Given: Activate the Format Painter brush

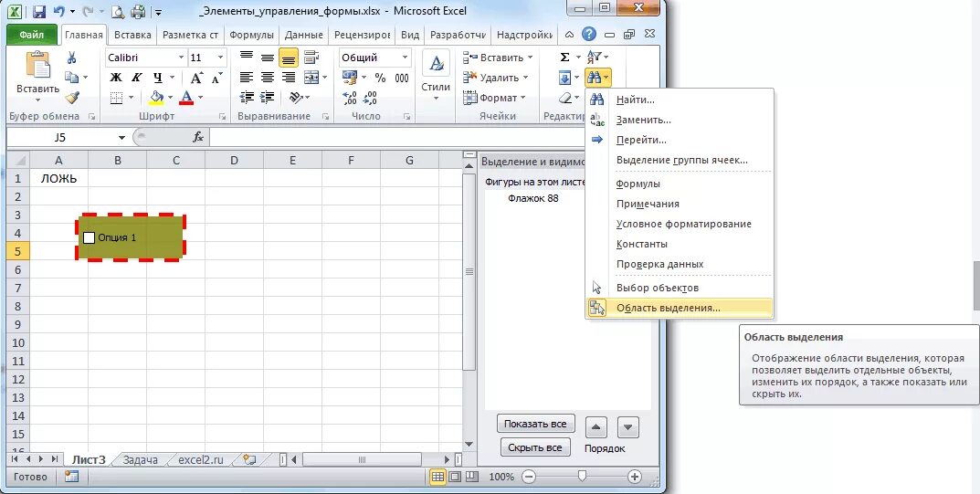Looking at the screenshot, I should coord(72,98).
